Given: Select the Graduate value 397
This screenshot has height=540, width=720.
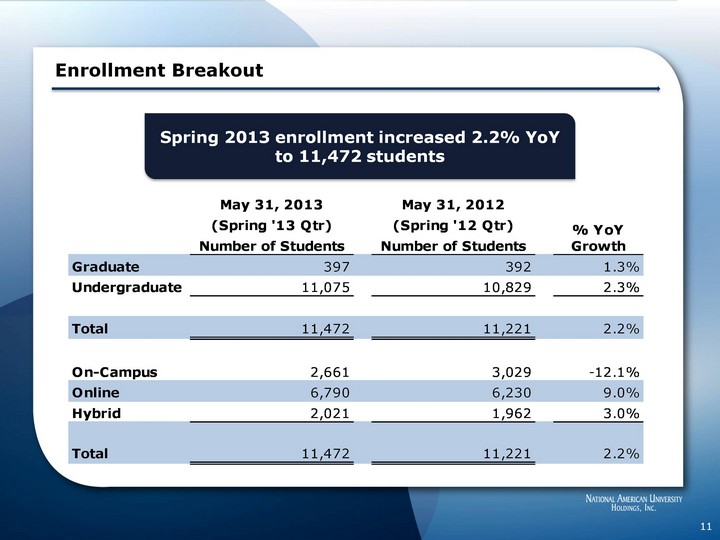Looking at the screenshot, I should coord(336,267).
